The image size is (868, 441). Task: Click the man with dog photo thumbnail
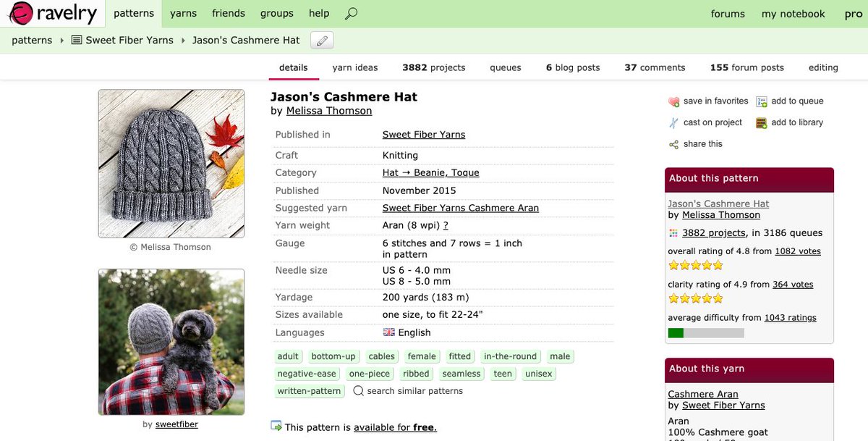click(x=171, y=343)
